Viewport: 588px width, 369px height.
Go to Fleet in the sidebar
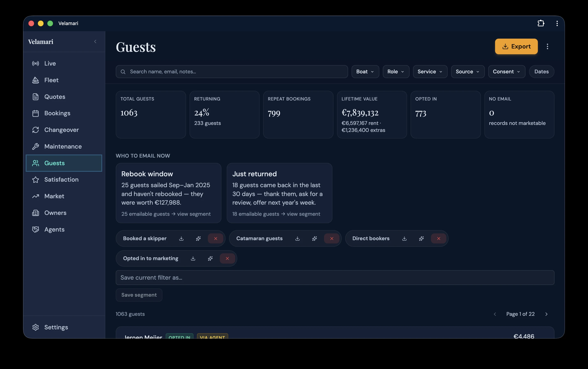click(64, 80)
